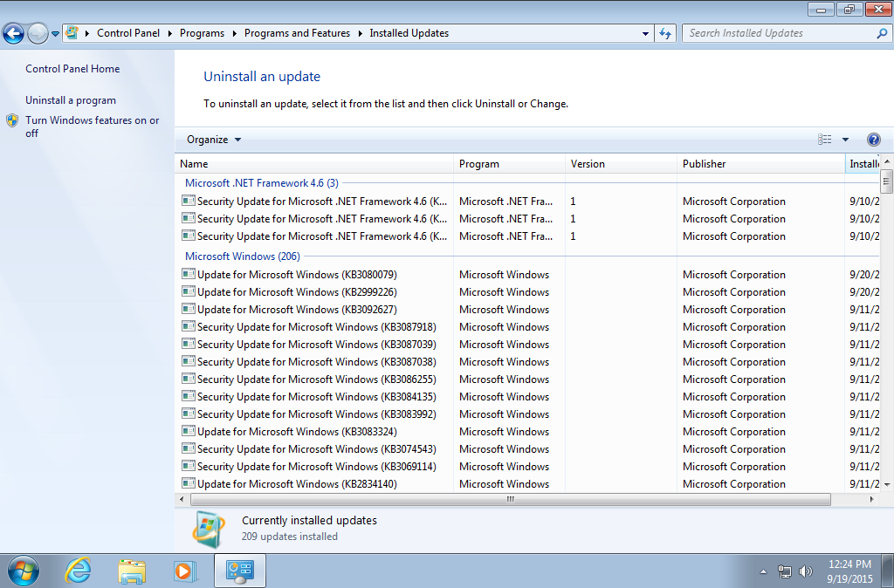Screen dimensions: 894x588
Task: Click the vertical scrollbar thumb
Action: (887, 182)
